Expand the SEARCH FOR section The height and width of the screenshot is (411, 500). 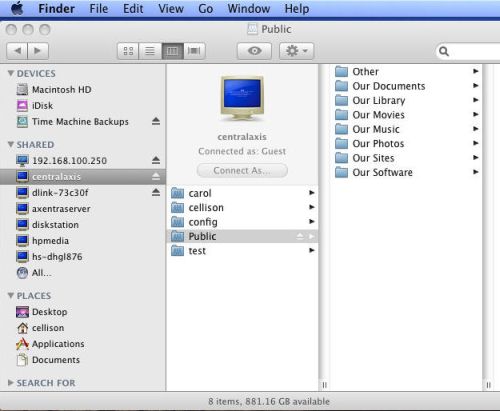pos(11,382)
